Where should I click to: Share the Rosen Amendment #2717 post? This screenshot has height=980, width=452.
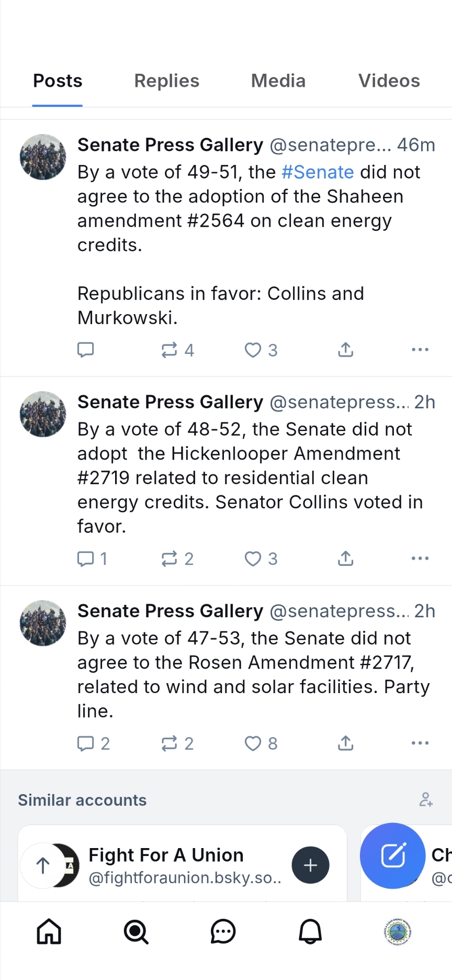point(346,743)
